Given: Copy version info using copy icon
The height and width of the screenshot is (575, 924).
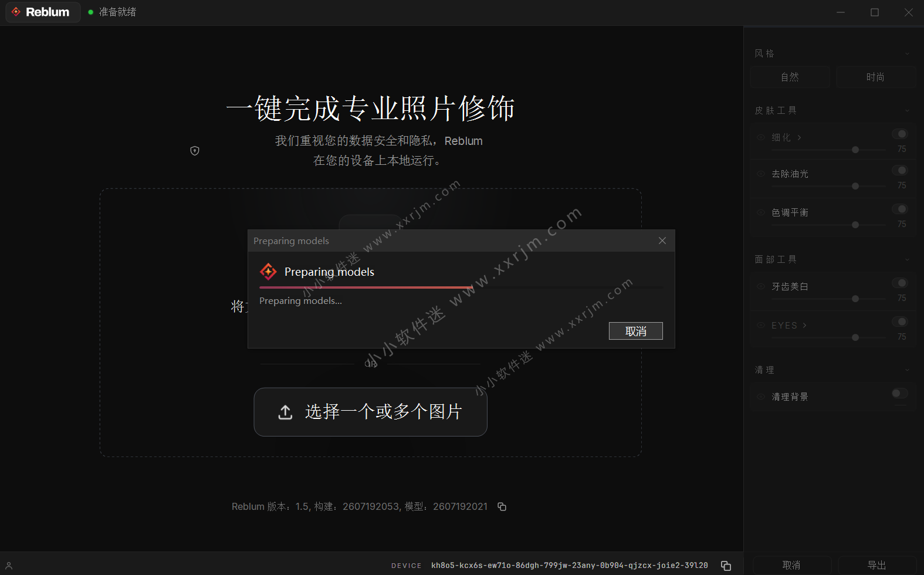Looking at the screenshot, I should (x=502, y=506).
